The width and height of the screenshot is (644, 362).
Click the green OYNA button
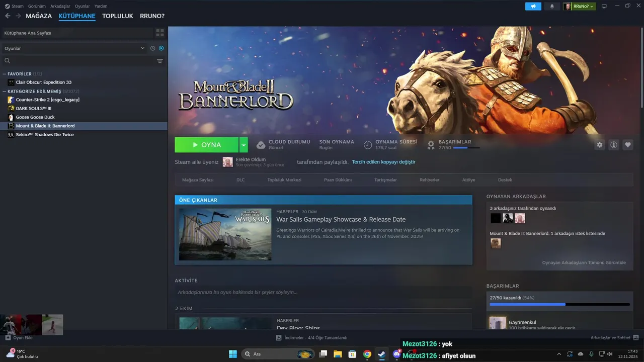tap(207, 145)
